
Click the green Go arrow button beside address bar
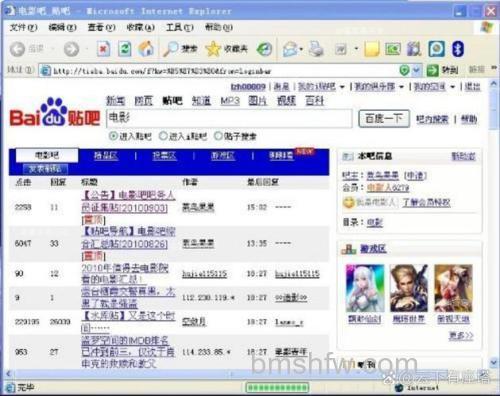(x=433, y=70)
